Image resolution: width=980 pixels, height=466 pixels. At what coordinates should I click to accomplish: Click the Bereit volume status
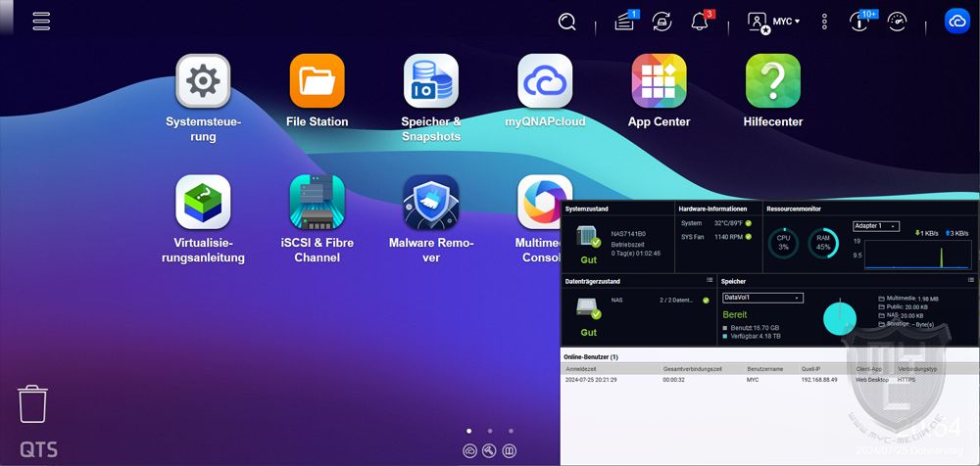(x=735, y=314)
